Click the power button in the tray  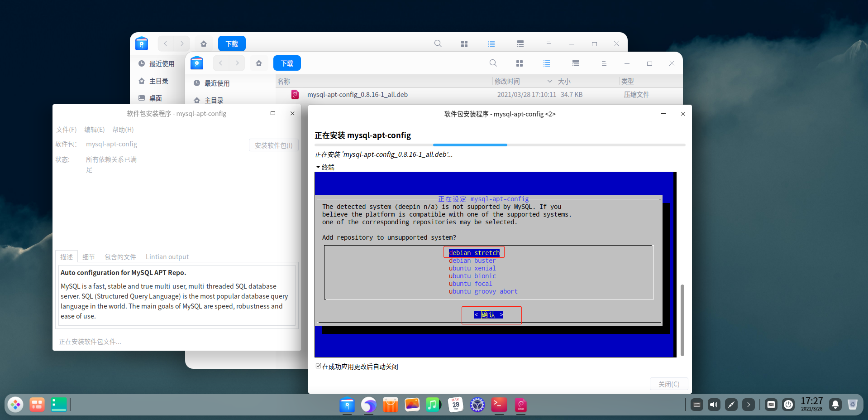click(x=788, y=405)
